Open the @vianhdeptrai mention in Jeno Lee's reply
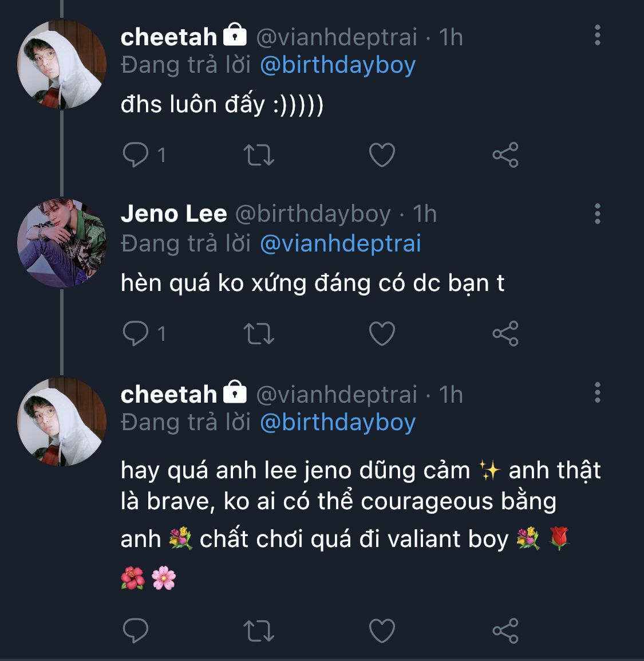The height and width of the screenshot is (661, 644). tap(341, 244)
